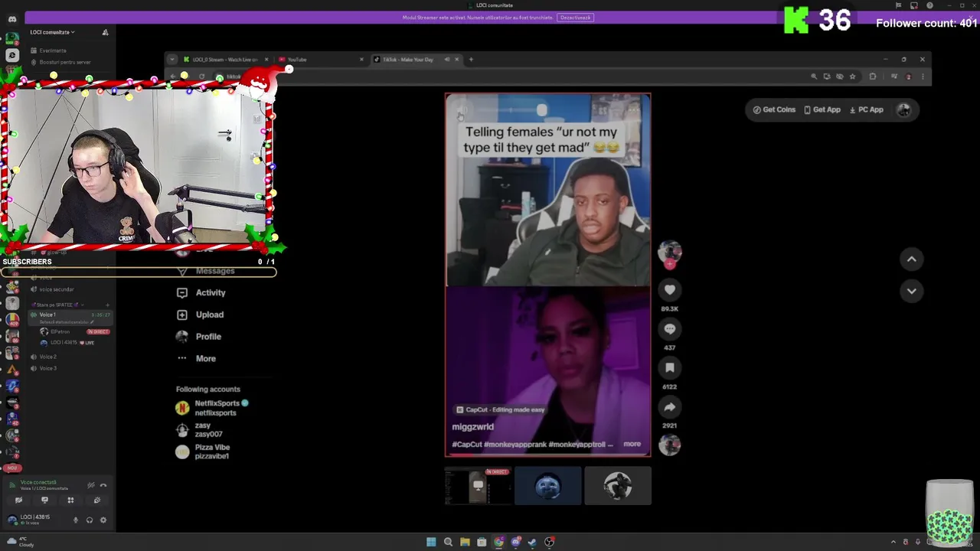Share the TikTok video with the arrow icon
980x551 pixels.
pyautogui.click(x=670, y=407)
